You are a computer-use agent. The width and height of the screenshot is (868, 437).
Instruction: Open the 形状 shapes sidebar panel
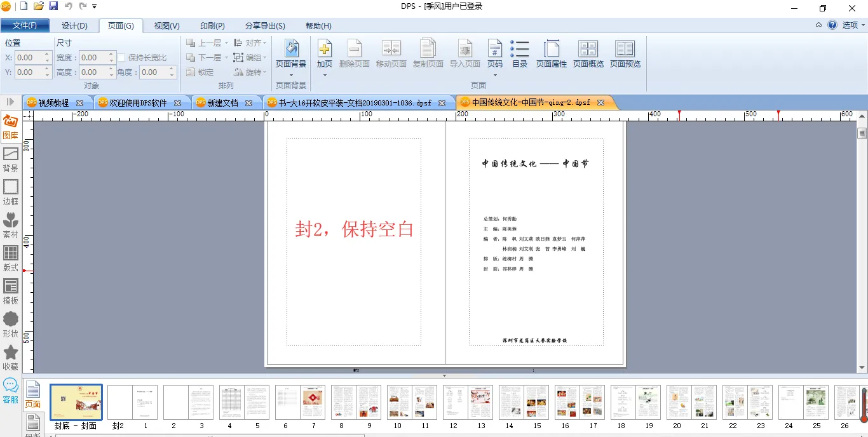tap(11, 324)
